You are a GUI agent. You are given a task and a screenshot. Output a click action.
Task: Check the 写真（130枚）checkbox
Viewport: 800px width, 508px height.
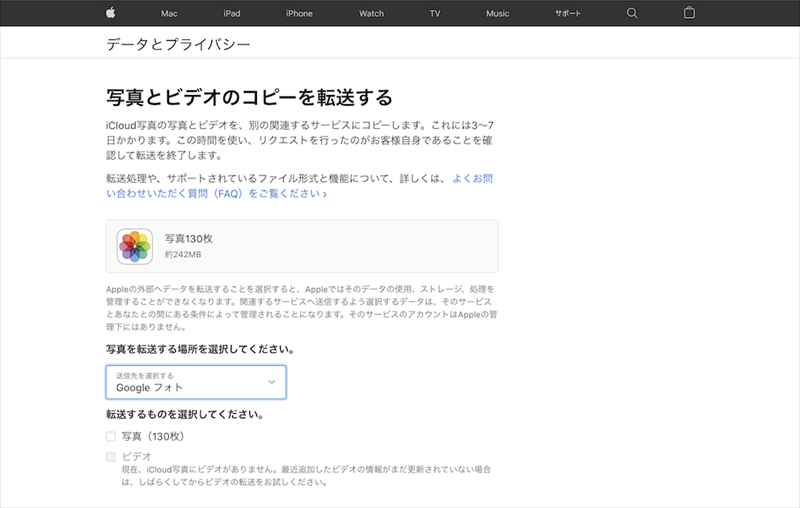pos(111,436)
